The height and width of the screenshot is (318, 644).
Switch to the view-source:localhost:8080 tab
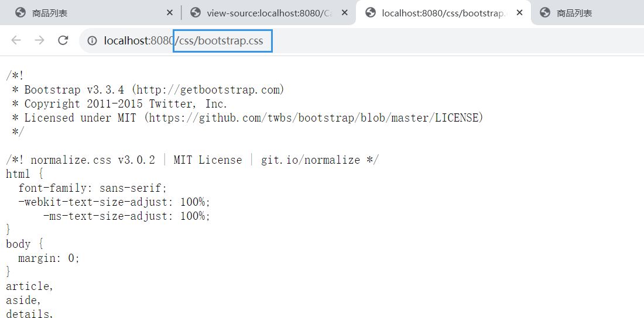pyautogui.click(x=269, y=13)
